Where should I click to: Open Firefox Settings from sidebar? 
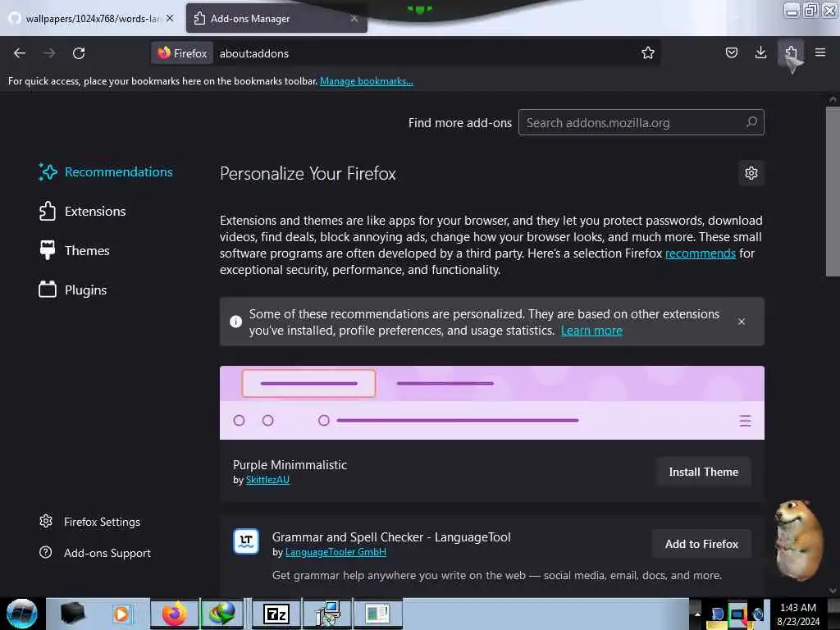pos(90,522)
